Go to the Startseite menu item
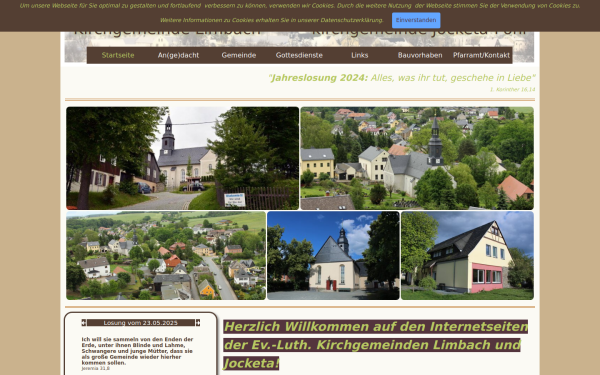Viewport: 600px width, 375px height. [x=118, y=55]
